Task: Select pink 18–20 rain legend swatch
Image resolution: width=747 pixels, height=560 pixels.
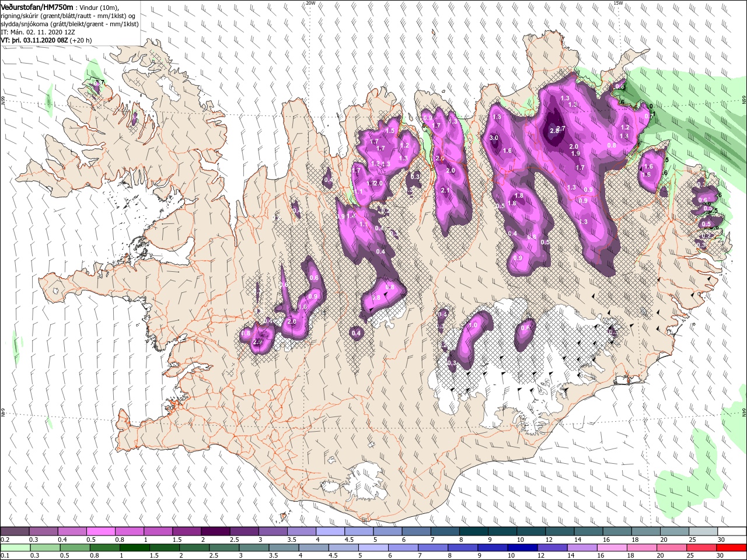Action: click(642, 548)
